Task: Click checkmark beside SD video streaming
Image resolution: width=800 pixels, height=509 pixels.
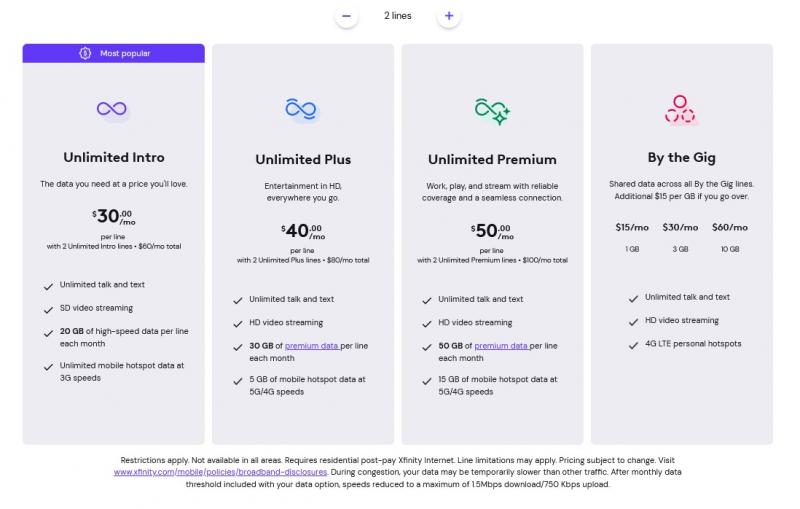Action: (48, 310)
